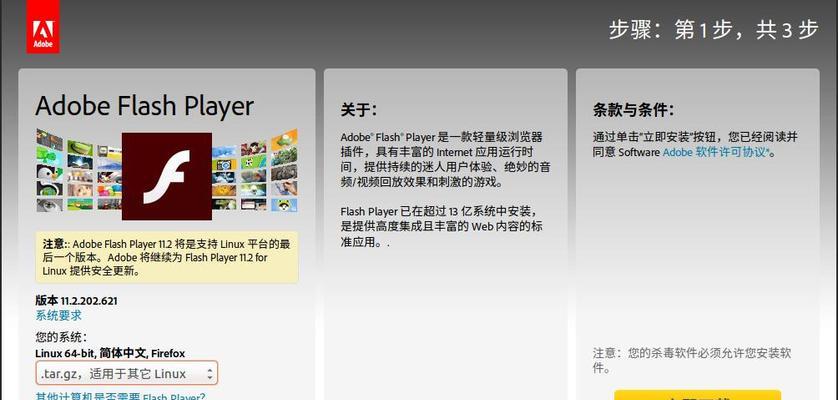Open the 系统要求 link
Viewport: 838px width, 400px height.
click(x=58, y=316)
